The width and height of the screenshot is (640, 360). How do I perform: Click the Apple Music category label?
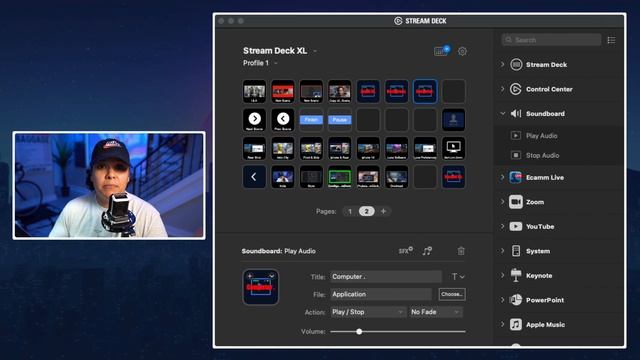(545, 324)
